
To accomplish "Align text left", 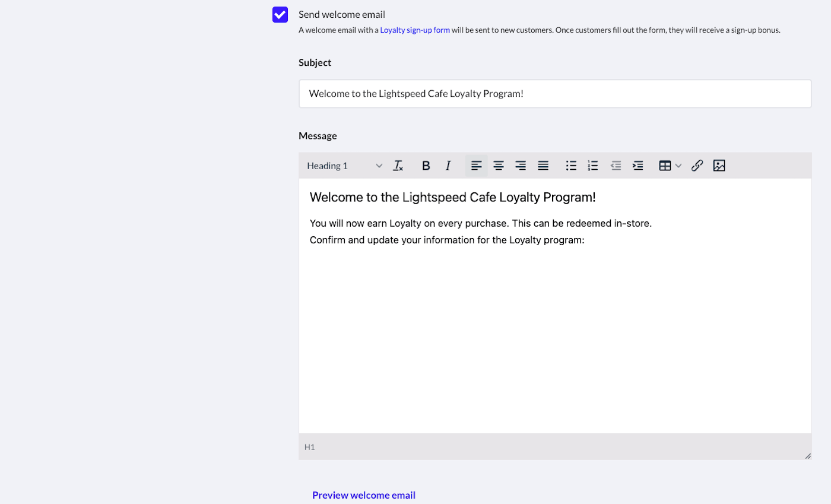I will click(x=477, y=166).
